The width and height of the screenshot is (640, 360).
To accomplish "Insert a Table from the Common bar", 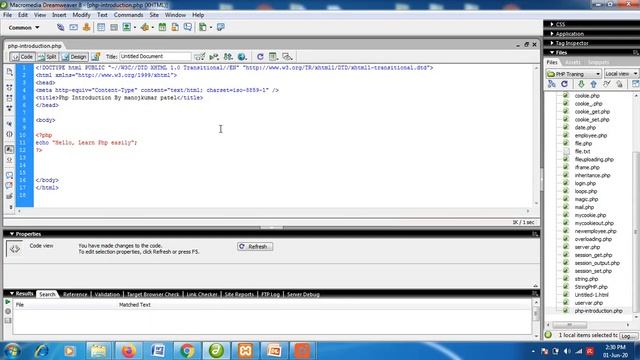I will point(101,27).
